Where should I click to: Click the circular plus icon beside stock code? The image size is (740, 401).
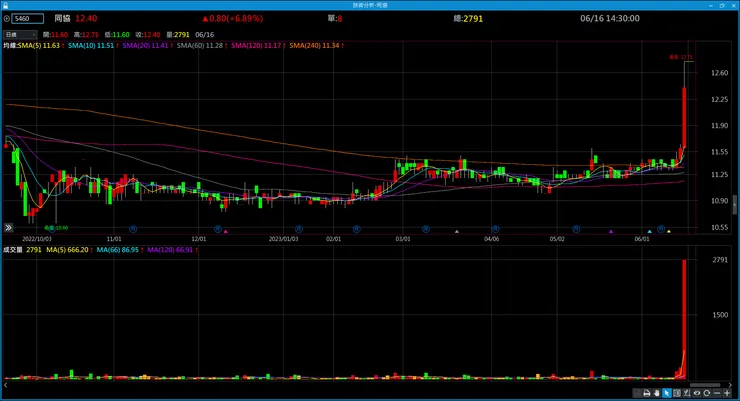coord(7,18)
